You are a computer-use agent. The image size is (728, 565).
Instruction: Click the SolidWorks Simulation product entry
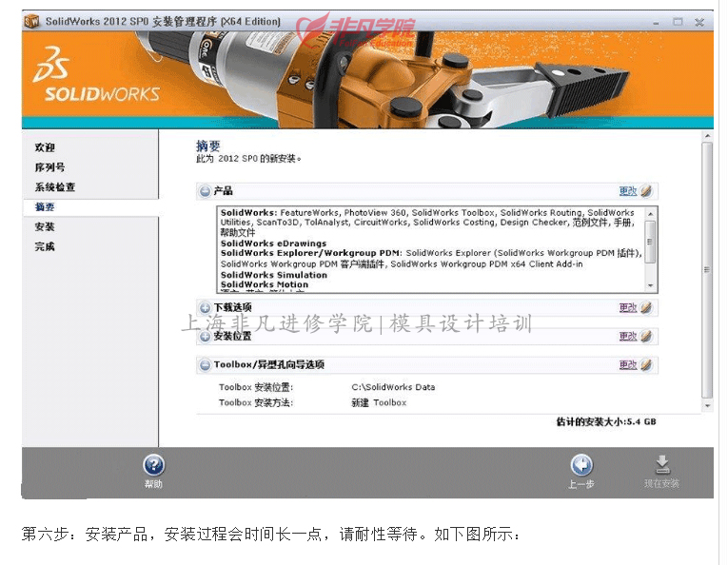(x=274, y=275)
